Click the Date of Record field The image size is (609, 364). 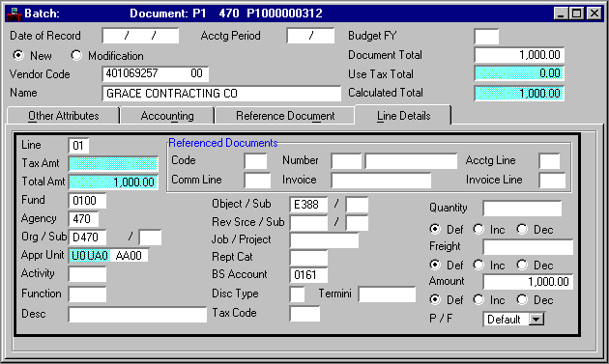[140, 36]
